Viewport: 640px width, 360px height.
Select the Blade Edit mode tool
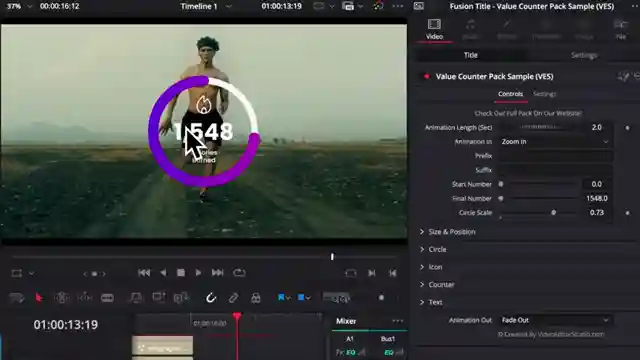[x=107, y=298]
